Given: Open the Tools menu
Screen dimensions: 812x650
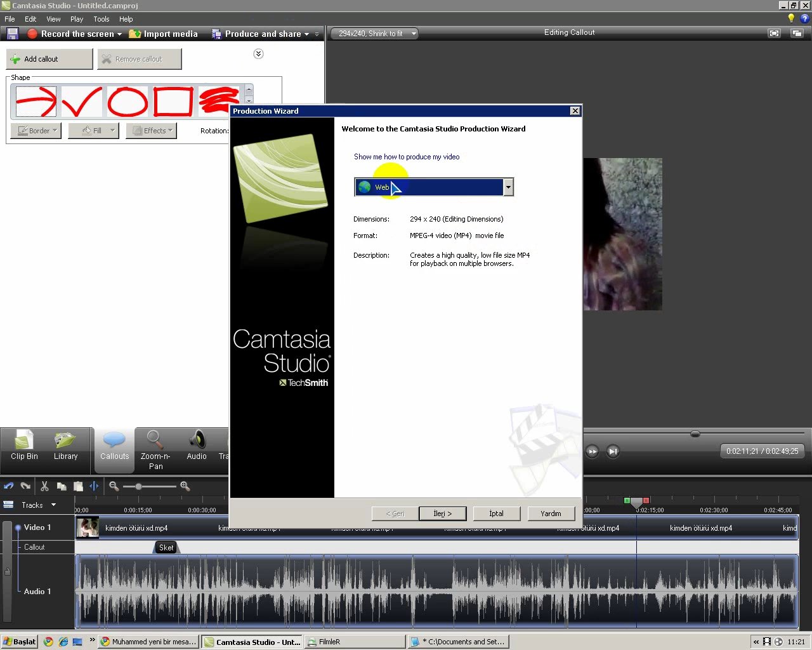Looking at the screenshot, I should coord(101,19).
